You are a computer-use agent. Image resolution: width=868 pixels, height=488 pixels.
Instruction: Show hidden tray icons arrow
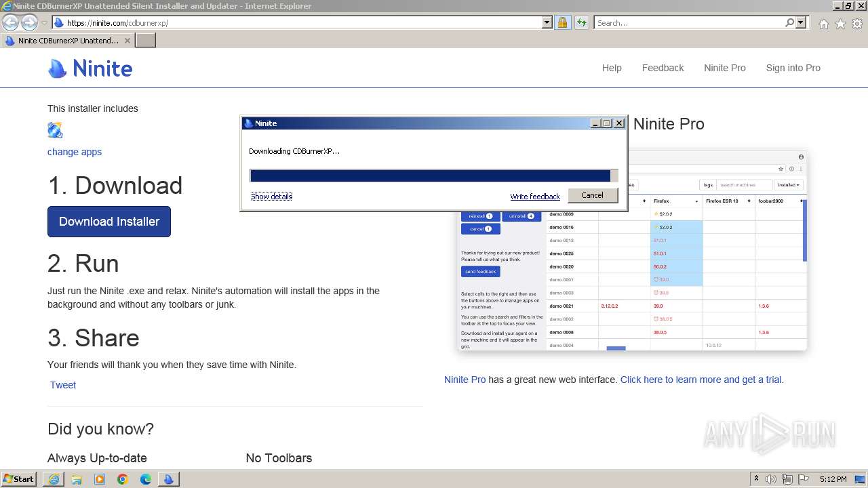click(x=756, y=479)
